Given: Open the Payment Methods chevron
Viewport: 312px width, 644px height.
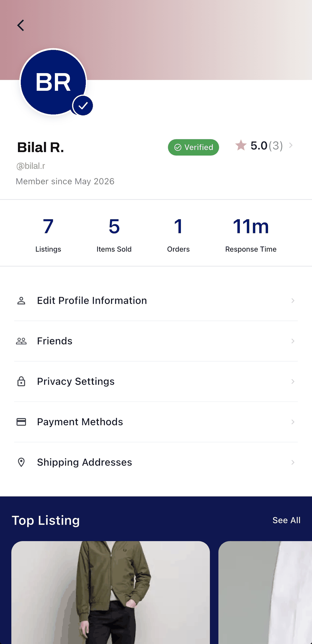Looking at the screenshot, I should [293, 422].
